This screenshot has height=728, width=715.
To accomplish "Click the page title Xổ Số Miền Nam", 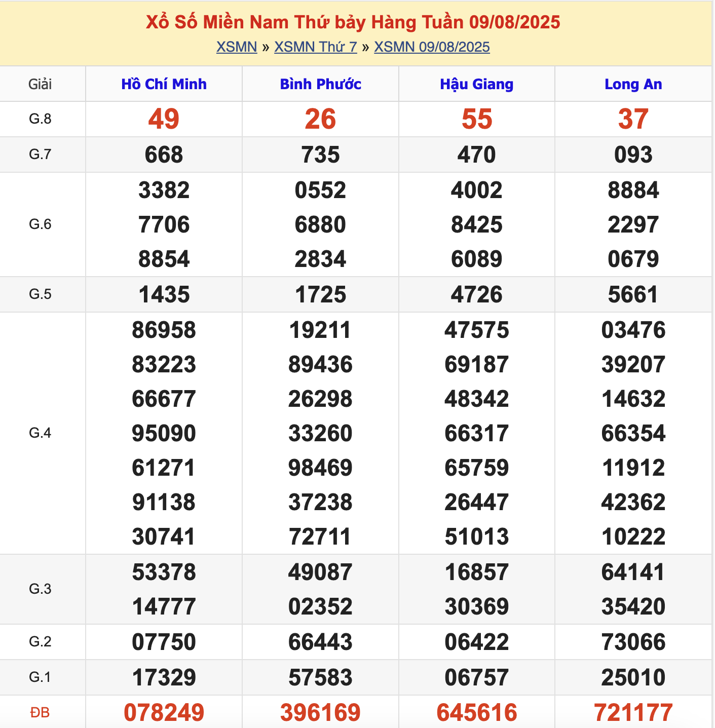I will 353,22.
